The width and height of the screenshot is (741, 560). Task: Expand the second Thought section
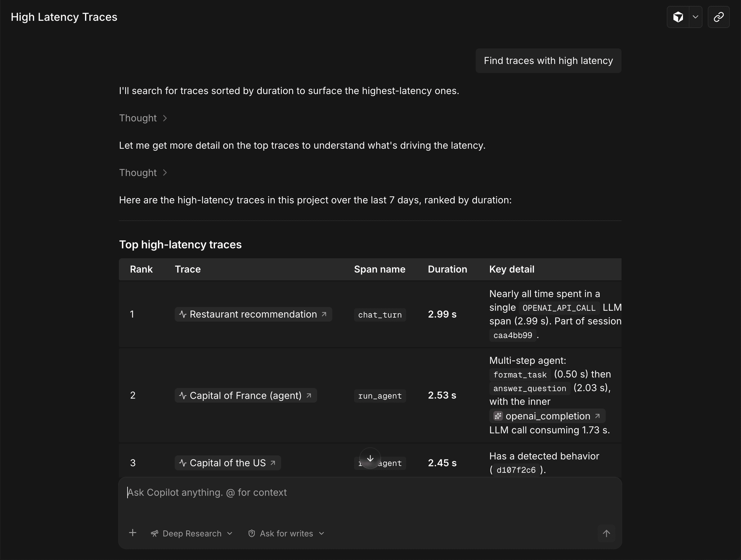coord(143,173)
